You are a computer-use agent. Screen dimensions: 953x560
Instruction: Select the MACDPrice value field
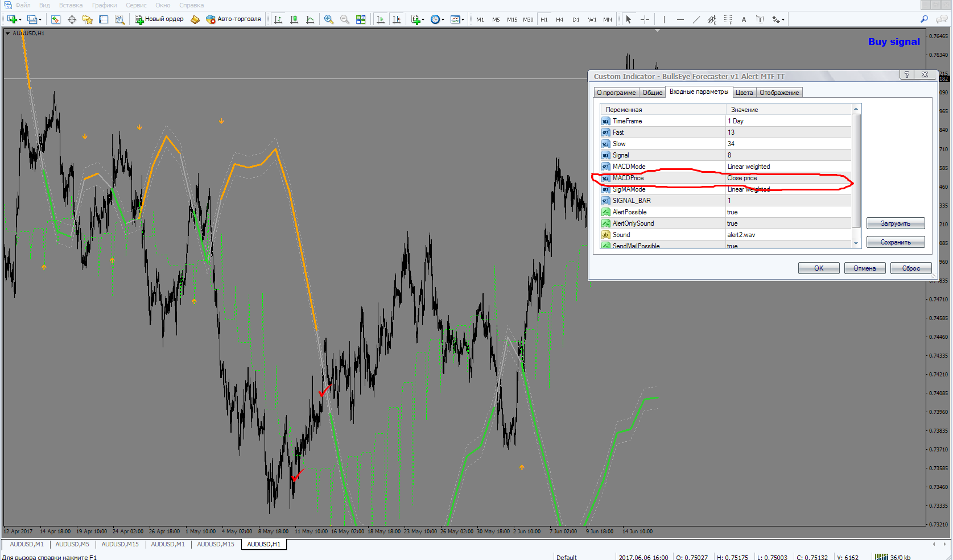tap(789, 178)
